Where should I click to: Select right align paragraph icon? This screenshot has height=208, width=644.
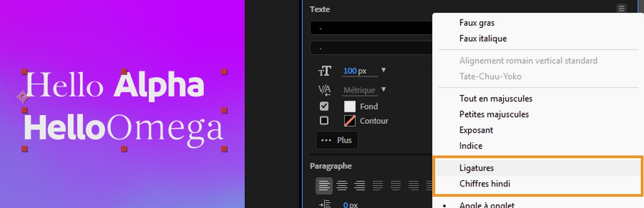(360, 185)
